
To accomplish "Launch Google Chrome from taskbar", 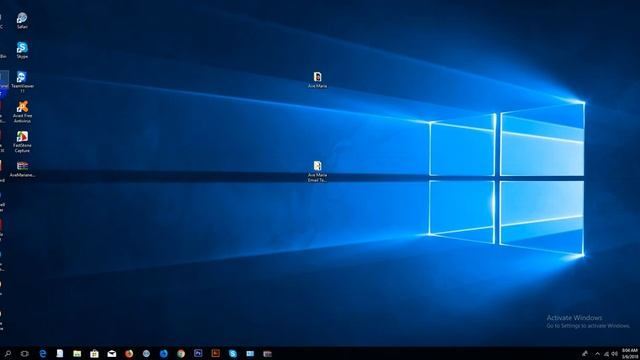I will (x=181, y=353).
